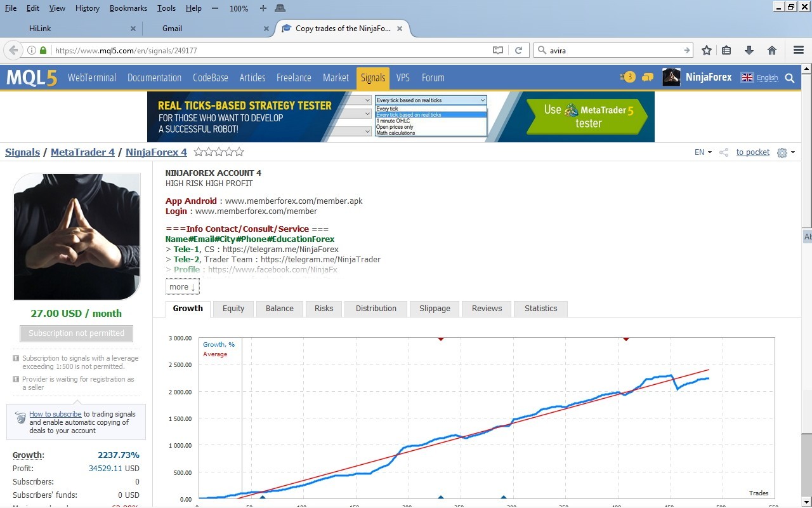Open the Market section
The height and width of the screenshot is (508, 812).
click(336, 77)
